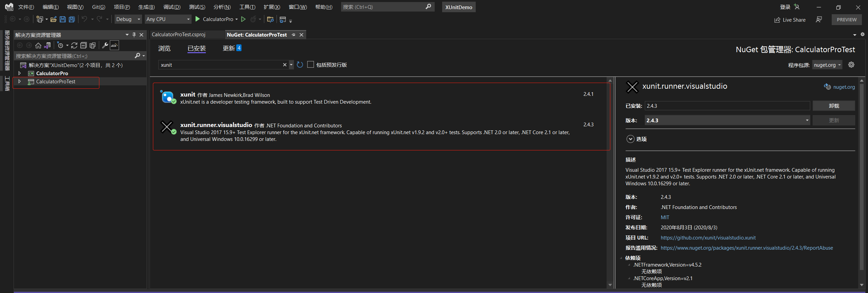Click the Send Feedback icon
Screen dimensions: 868x293
(819, 20)
